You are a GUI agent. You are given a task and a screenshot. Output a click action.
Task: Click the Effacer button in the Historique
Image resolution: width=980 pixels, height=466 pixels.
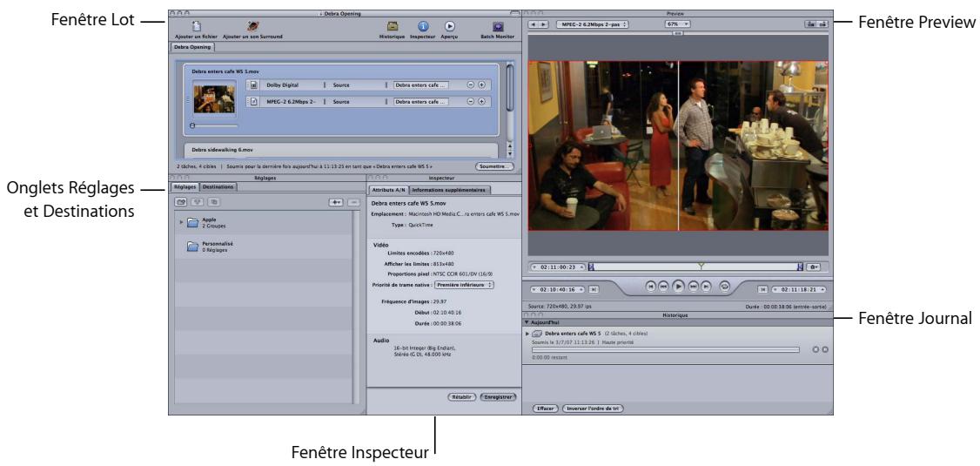(545, 409)
